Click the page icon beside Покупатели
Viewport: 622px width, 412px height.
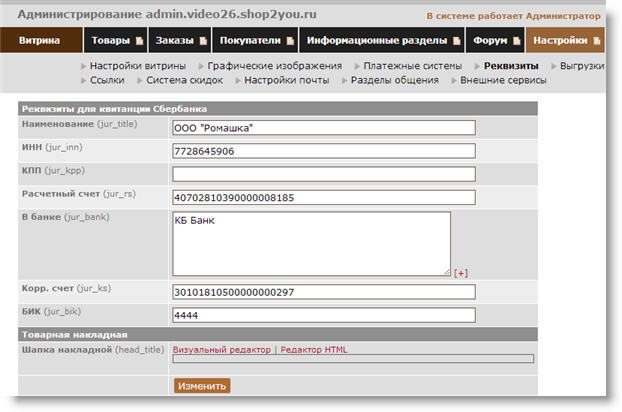(290, 40)
